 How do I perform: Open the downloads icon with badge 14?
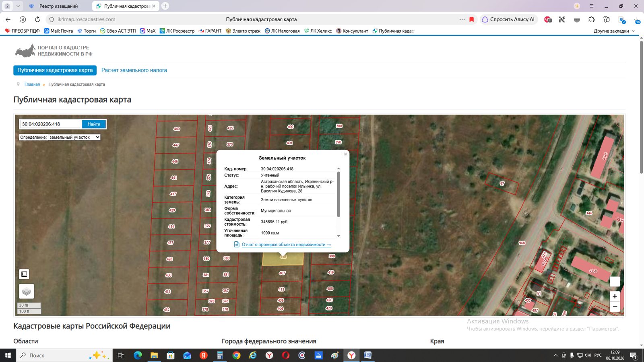coord(637,20)
